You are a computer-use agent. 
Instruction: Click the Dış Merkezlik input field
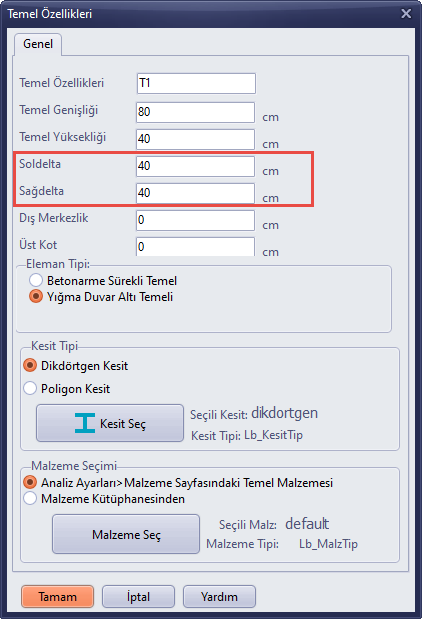[x=195, y=220]
